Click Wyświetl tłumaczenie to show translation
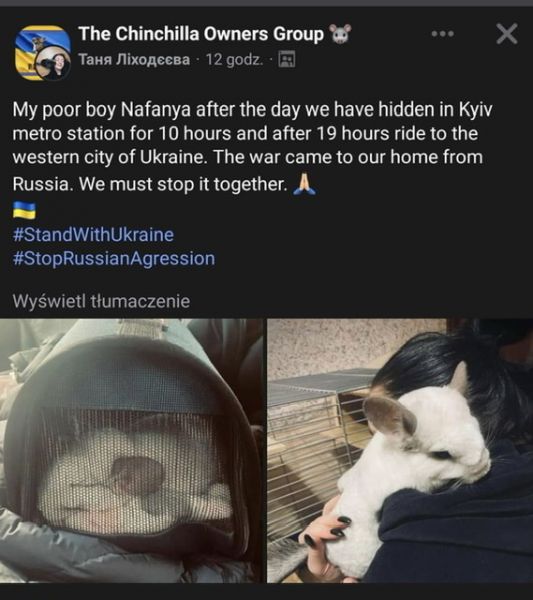Image resolution: width=533 pixels, height=600 pixels. coord(101,301)
